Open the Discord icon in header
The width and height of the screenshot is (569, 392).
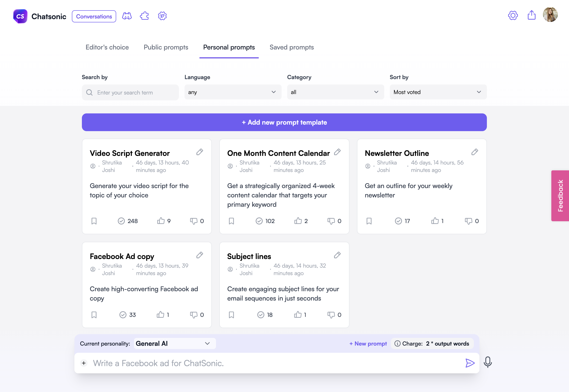pos(127,16)
